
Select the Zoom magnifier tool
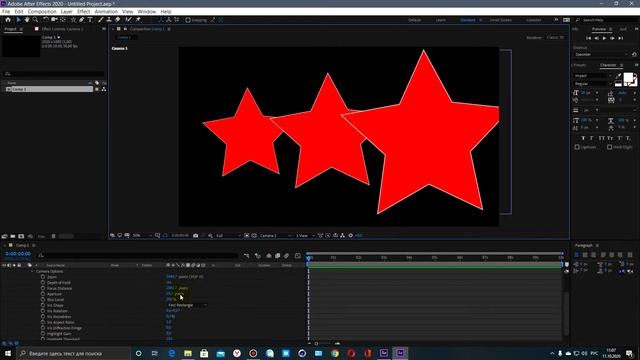(x=35, y=20)
